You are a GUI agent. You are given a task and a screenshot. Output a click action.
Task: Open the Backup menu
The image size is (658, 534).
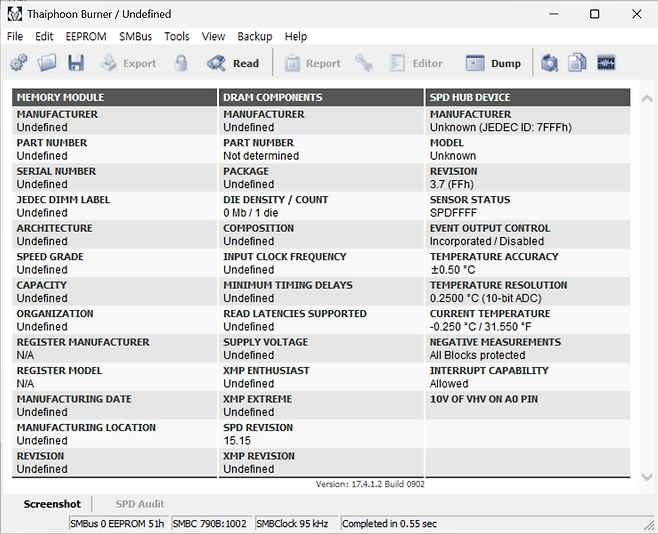click(254, 36)
